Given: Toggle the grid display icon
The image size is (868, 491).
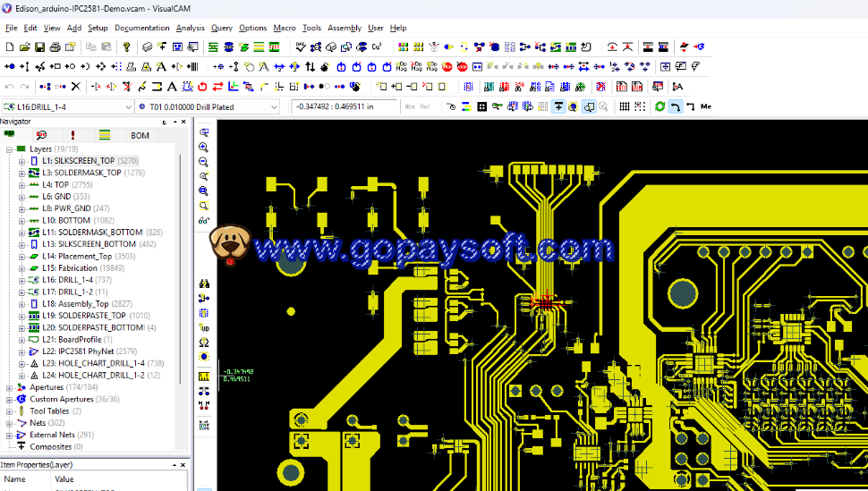Looking at the screenshot, I should click(x=625, y=106).
